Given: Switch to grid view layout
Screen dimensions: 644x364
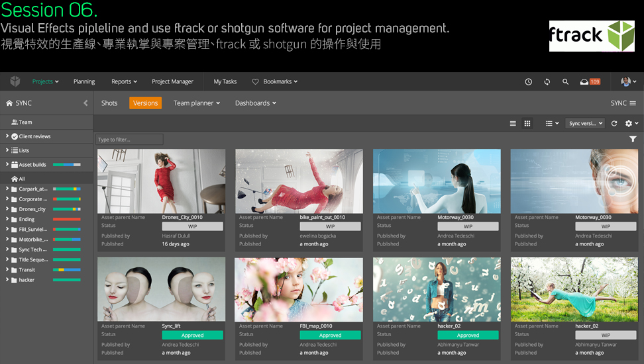Looking at the screenshot, I should pyautogui.click(x=527, y=124).
